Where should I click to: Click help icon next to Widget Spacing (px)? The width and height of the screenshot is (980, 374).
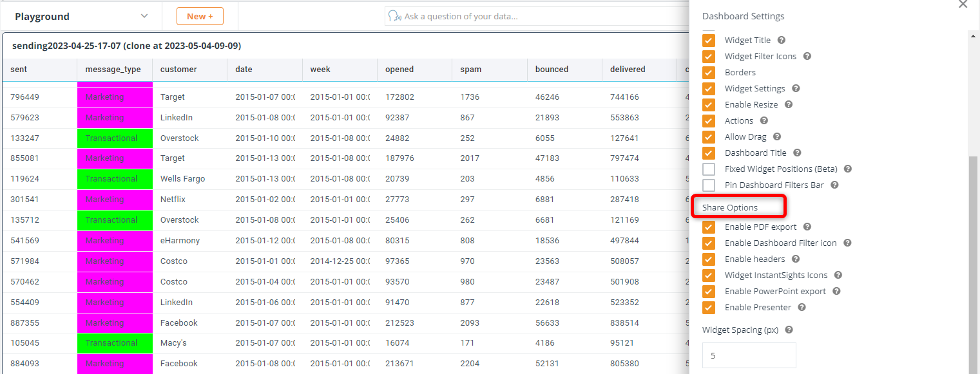click(x=789, y=330)
